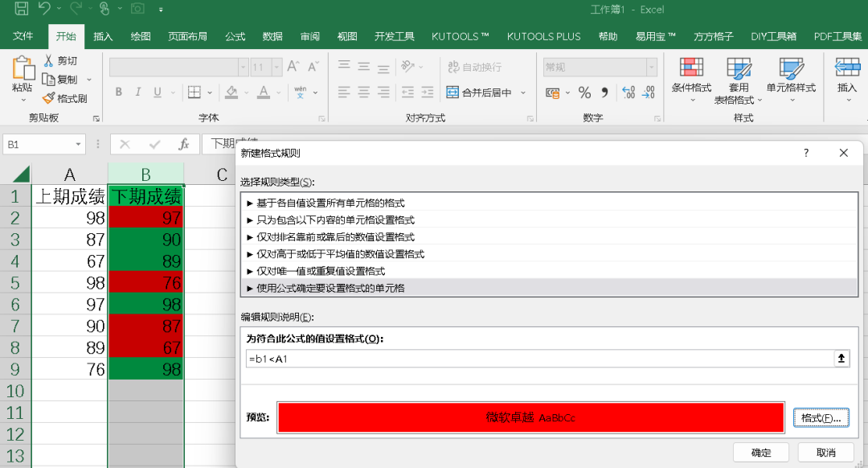This screenshot has height=468, width=868.
Task: Toggle bold formatting with the B icon
Action: point(118,92)
